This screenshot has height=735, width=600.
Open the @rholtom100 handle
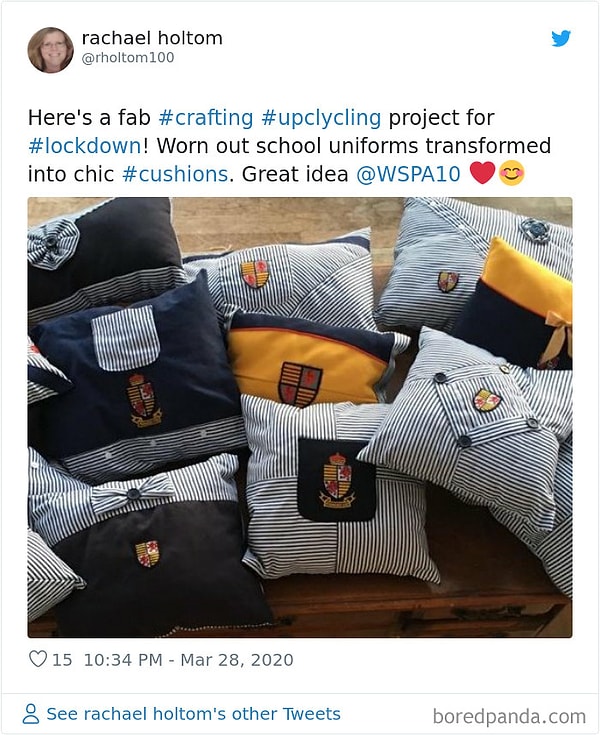128,58
